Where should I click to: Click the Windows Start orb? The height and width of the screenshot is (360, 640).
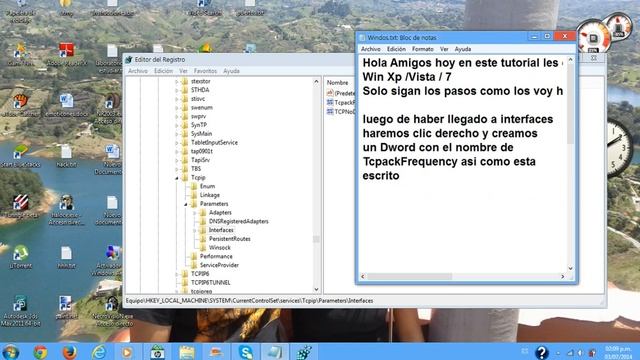[10, 352]
